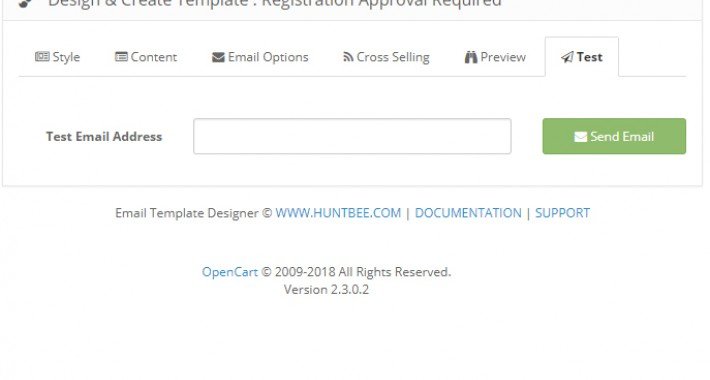The height and width of the screenshot is (380, 710).
Task: Visit the WWW.HUNTBEE.COM link
Action: [338, 213]
